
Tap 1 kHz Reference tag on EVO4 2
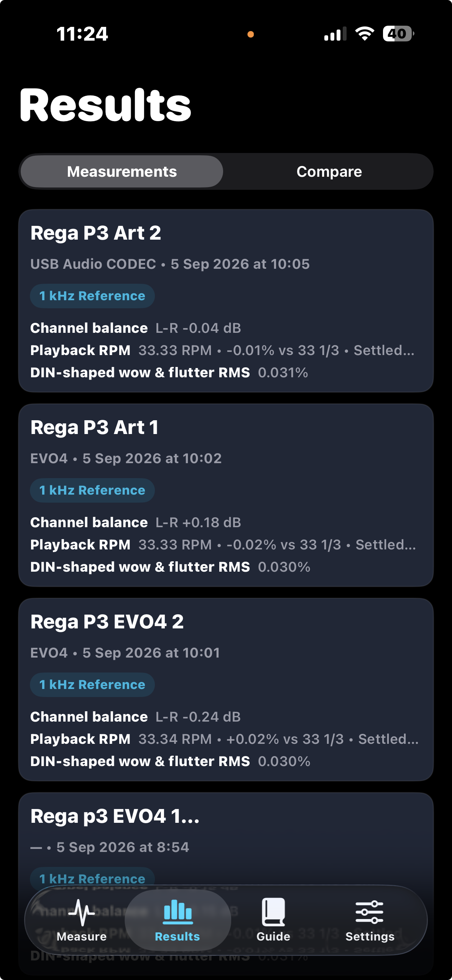click(x=92, y=685)
